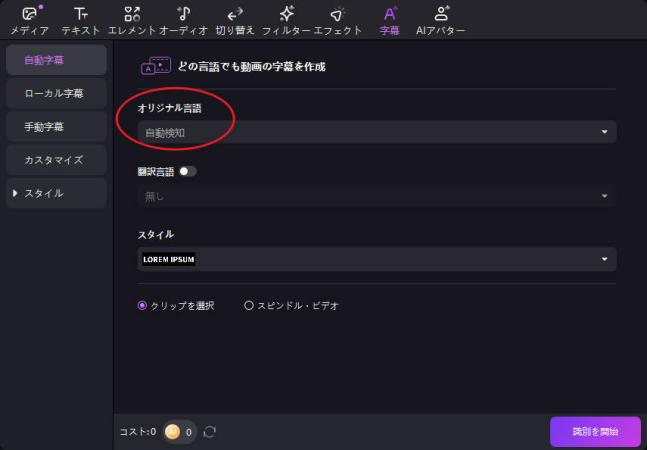Viewport: 647px width, 450px height.
Task: Open the オリジナル言語 language dropdown
Action: [x=376, y=132]
